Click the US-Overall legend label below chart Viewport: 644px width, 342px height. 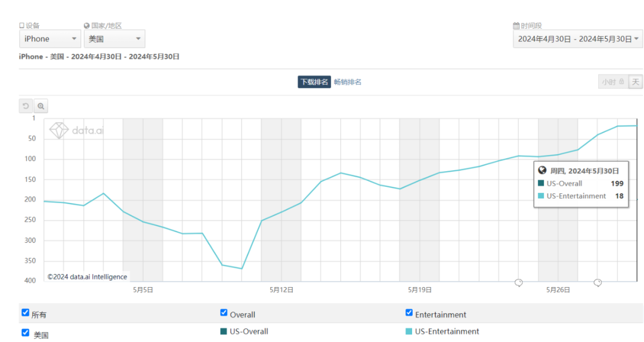pos(249,331)
